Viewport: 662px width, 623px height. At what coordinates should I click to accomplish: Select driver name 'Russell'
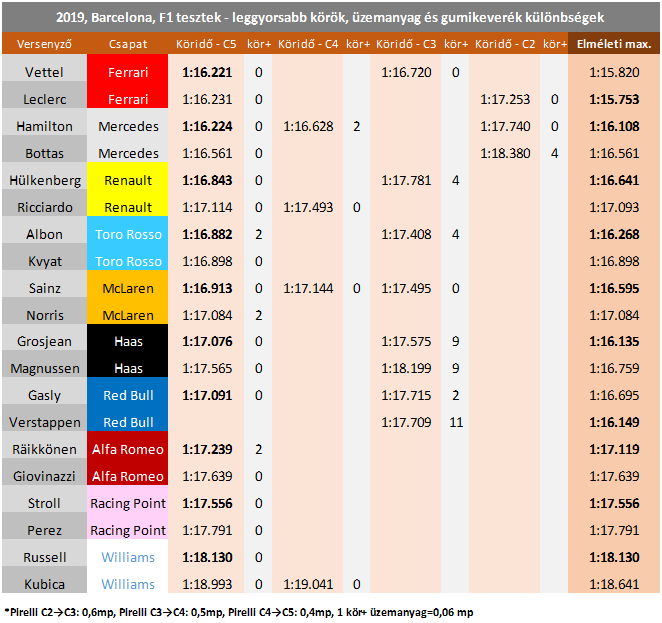45,557
